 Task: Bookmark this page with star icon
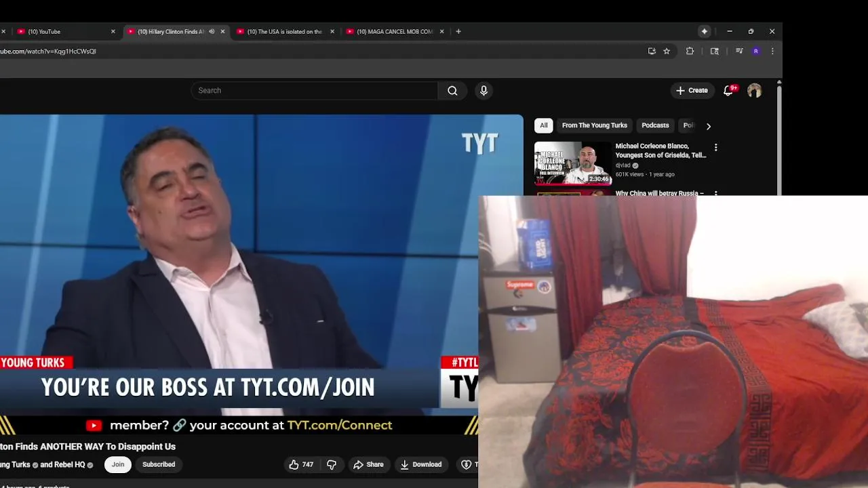(x=667, y=51)
